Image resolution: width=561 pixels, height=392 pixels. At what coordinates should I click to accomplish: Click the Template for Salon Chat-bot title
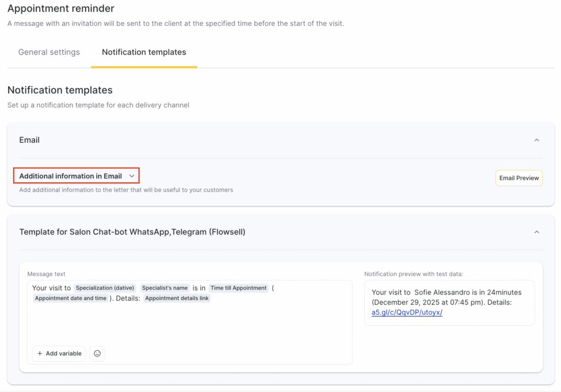coord(132,232)
